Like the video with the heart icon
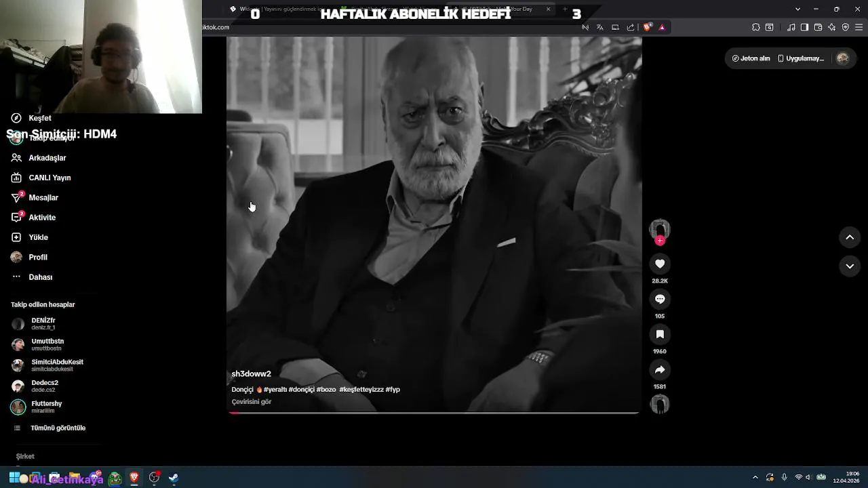Viewport: 868px width, 488px height. coord(660,264)
